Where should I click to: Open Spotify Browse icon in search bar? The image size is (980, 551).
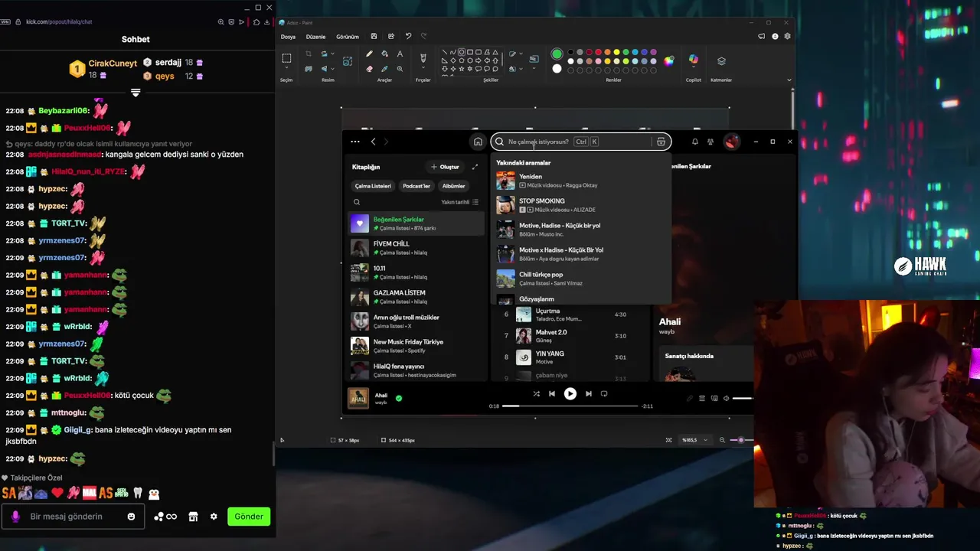tap(661, 142)
